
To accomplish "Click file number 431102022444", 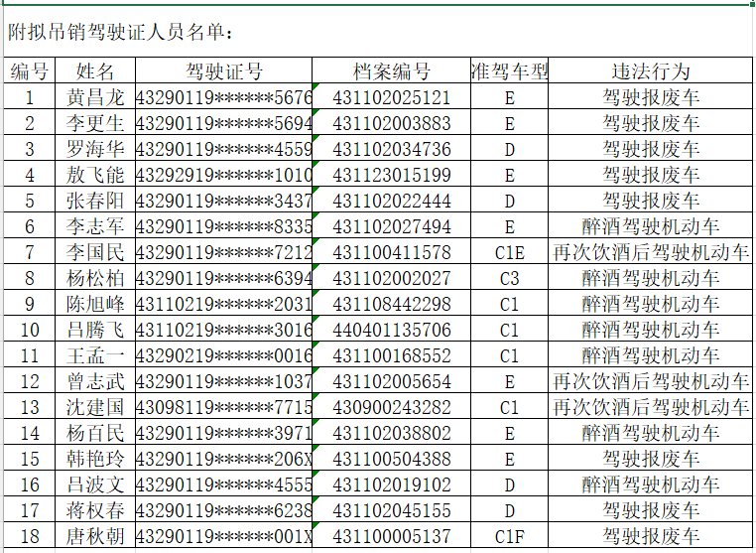I will coord(392,201).
